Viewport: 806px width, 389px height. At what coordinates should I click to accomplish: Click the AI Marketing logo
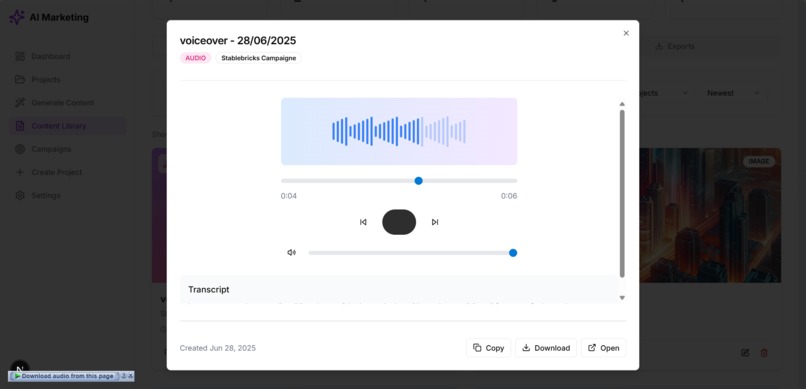[49, 17]
